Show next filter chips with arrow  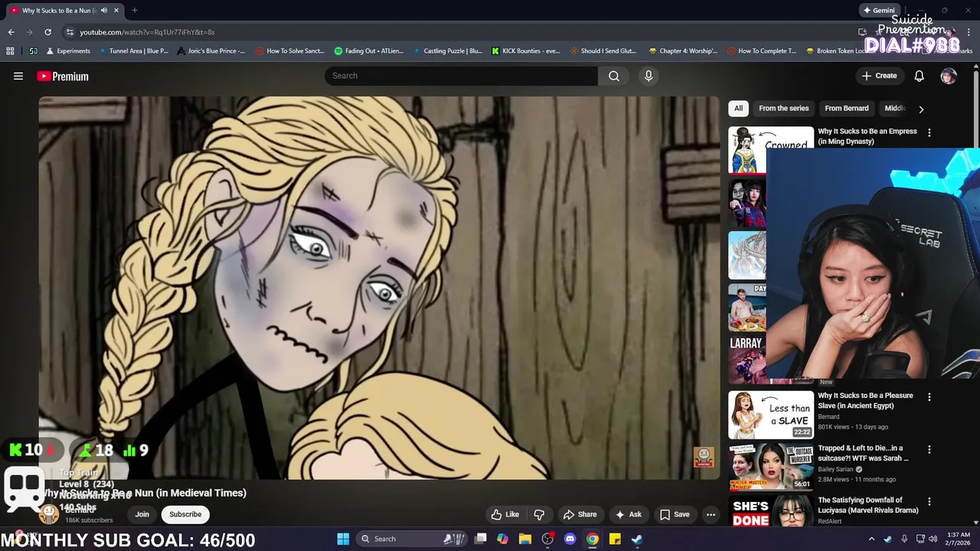point(921,109)
